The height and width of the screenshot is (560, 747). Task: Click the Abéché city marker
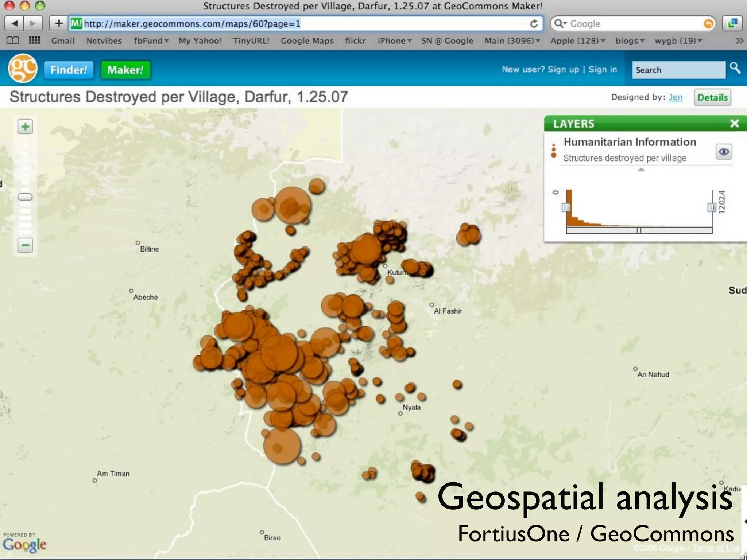pos(131,291)
